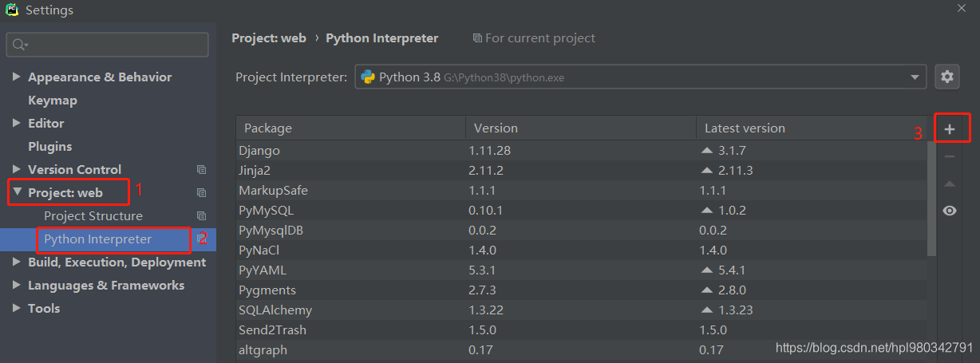Click SQLAlchemy version 1.3.22 cell
980x363 pixels.
(488, 310)
